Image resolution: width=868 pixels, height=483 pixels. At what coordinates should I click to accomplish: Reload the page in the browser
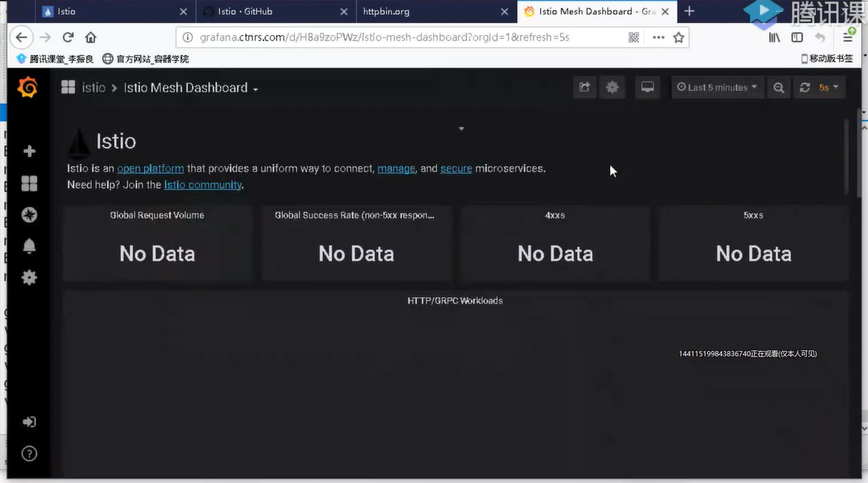click(68, 37)
